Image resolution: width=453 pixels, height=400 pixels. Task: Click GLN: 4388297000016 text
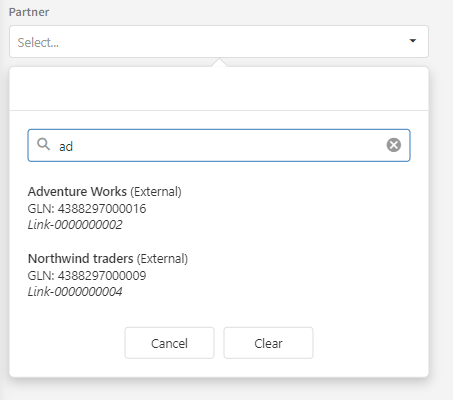pos(87,209)
